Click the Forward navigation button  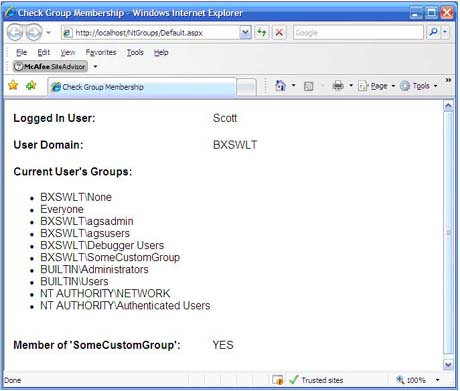point(34,33)
